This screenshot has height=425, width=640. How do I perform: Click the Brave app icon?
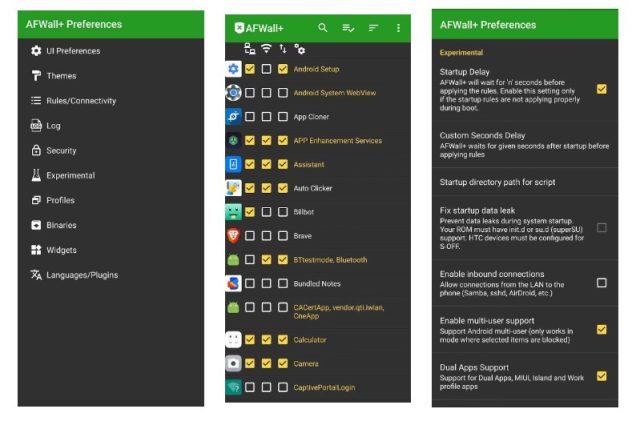pyautogui.click(x=233, y=236)
